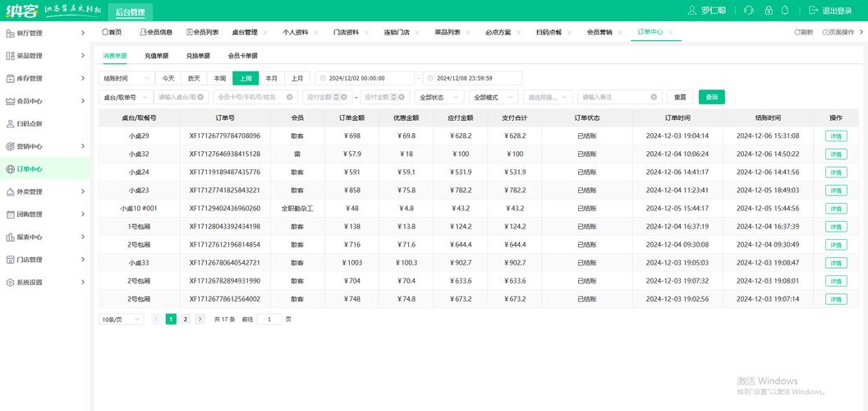Click the 外卖管理 sidebar icon
868x411 pixels.
(x=10, y=192)
